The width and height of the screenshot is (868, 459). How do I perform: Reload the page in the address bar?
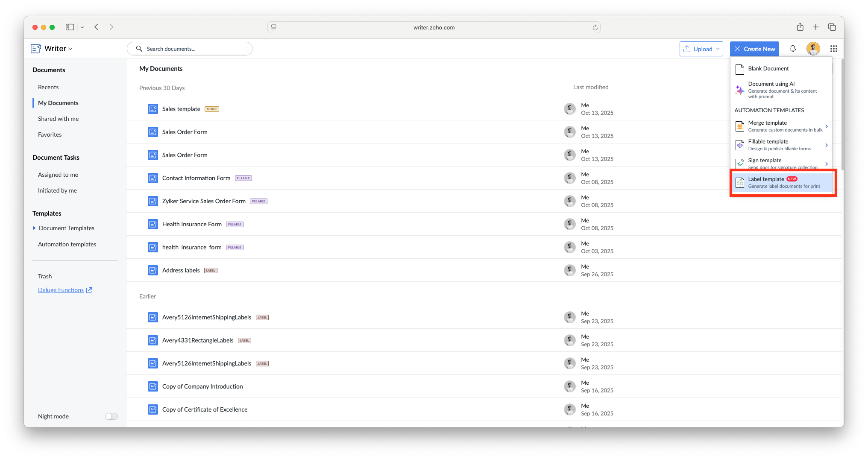click(x=595, y=27)
